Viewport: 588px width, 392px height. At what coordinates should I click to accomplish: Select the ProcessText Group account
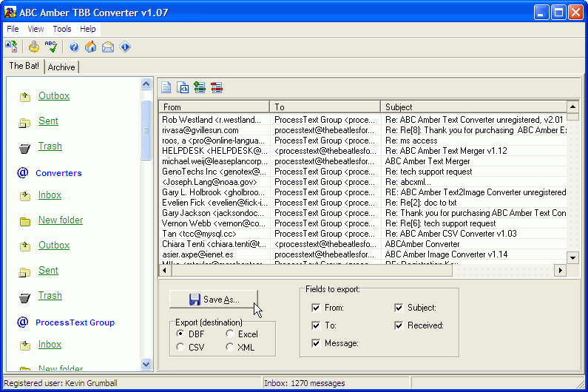[75, 322]
